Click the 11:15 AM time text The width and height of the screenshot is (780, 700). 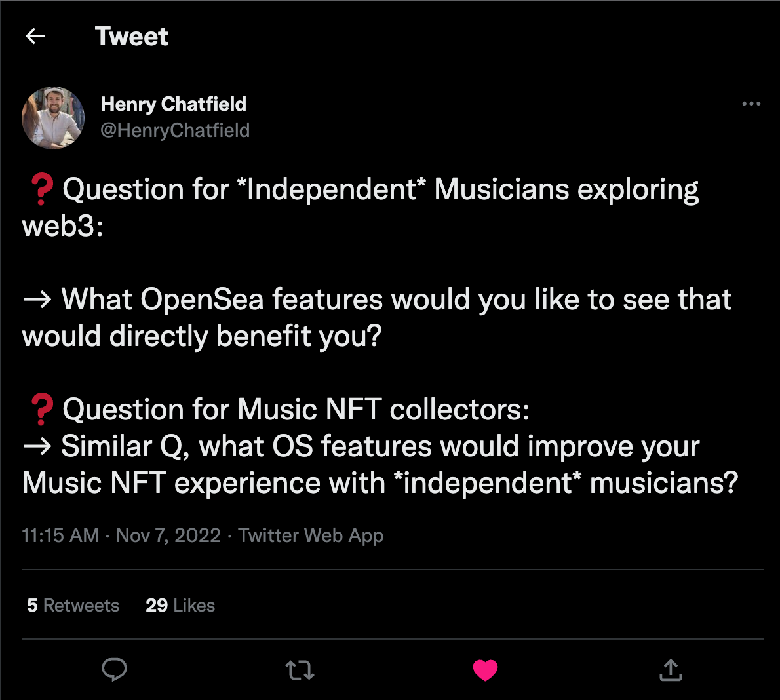(60, 535)
